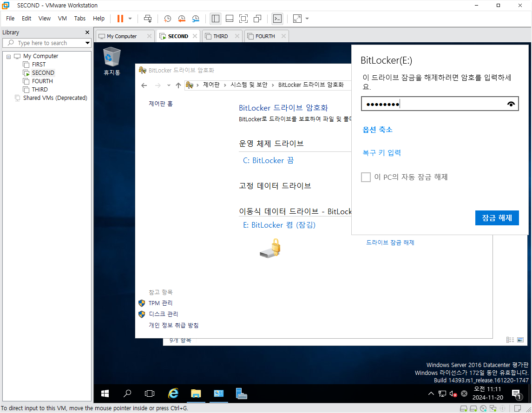This screenshot has width=532, height=413.
Task: Click the stretch guest display icon
Action: tap(297, 19)
